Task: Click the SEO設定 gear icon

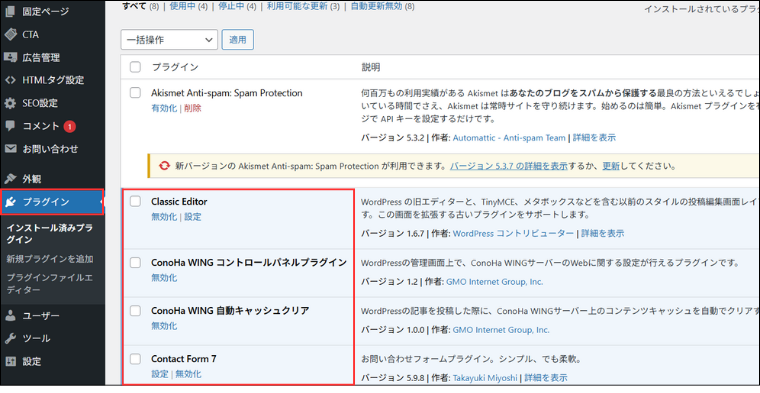Action: [10, 103]
